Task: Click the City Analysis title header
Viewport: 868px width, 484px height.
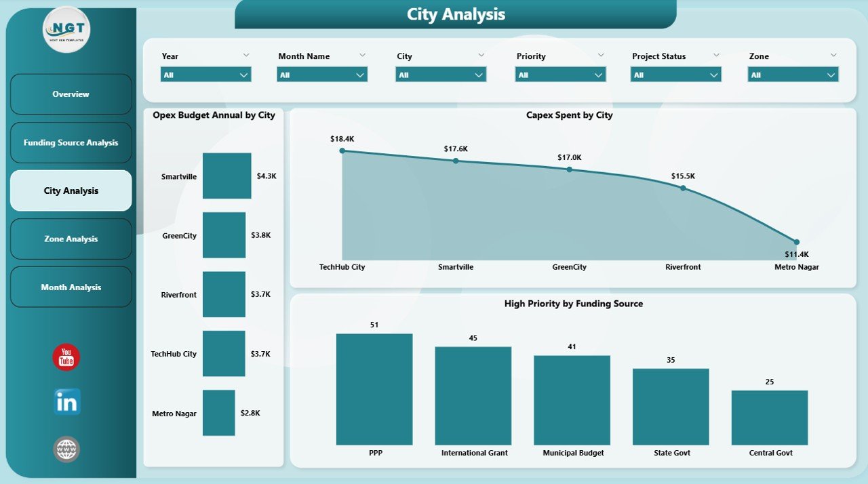Action: click(455, 14)
